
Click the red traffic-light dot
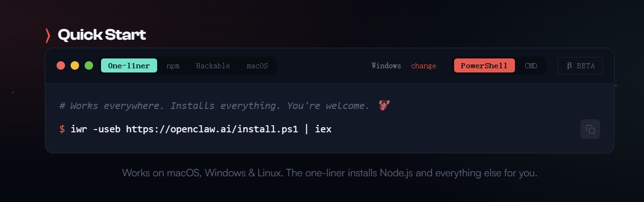point(61,65)
